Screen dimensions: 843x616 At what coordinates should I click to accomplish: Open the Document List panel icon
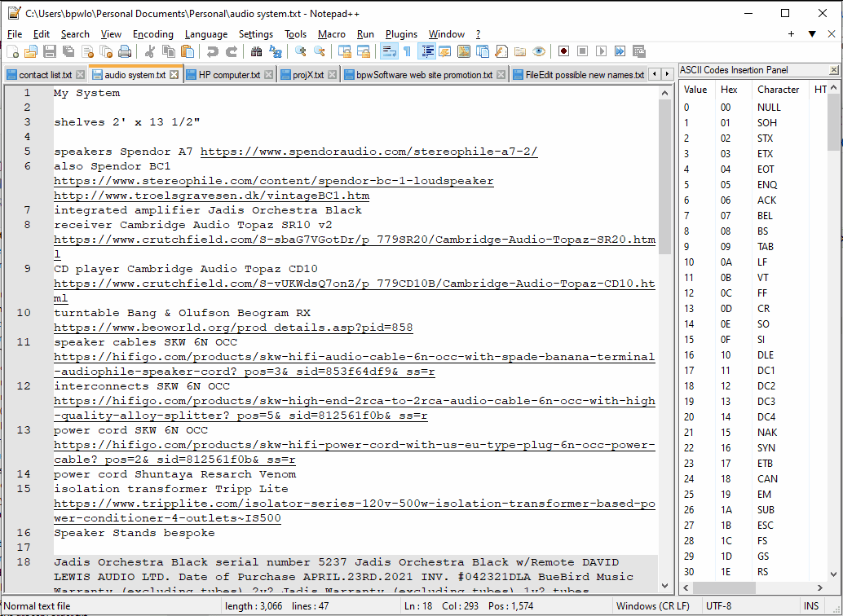point(483,51)
